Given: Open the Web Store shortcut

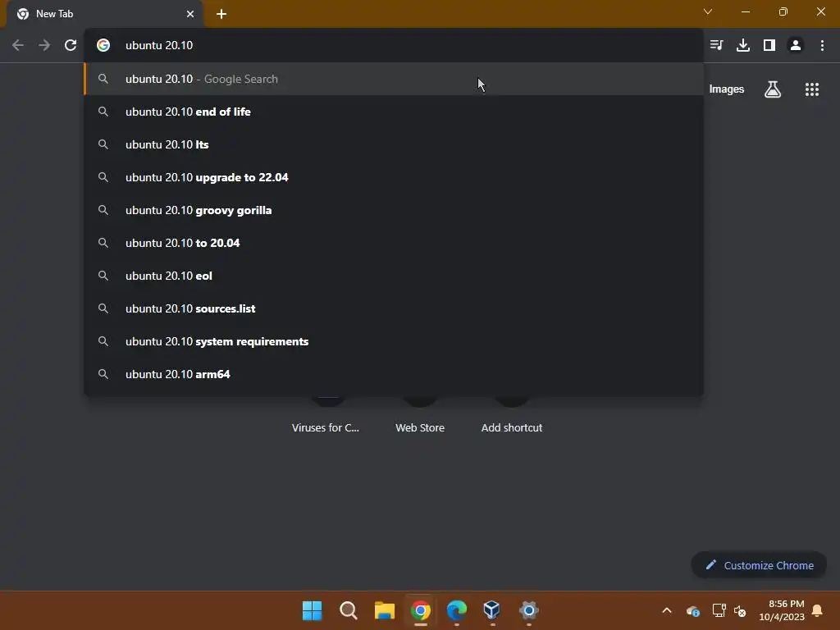Looking at the screenshot, I should (x=420, y=427).
